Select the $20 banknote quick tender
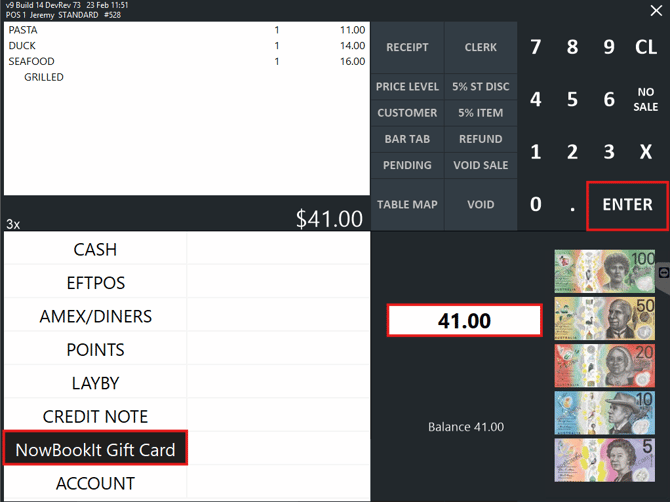Image resolution: width=670 pixels, height=502 pixels. (x=605, y=365)
